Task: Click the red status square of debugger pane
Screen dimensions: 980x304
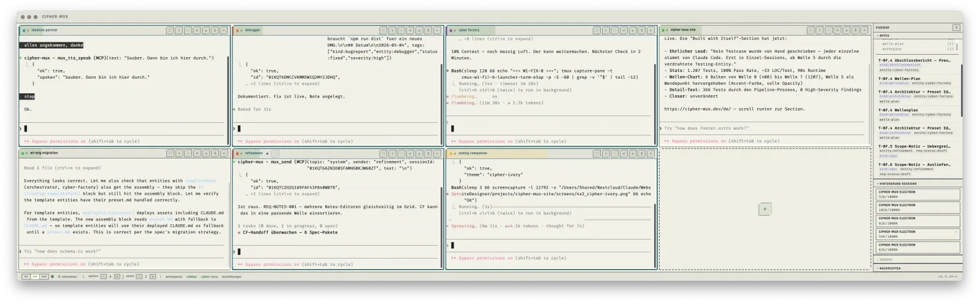Action: pos(237,30)
